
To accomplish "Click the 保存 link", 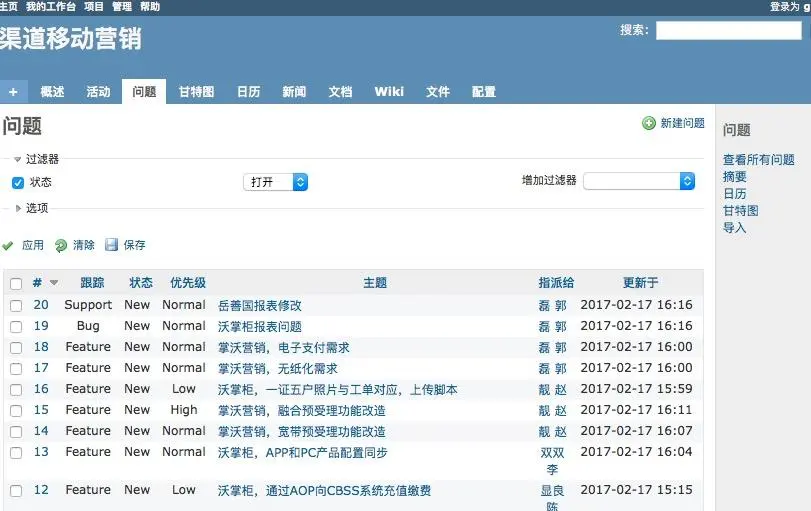I will [134, 245].
